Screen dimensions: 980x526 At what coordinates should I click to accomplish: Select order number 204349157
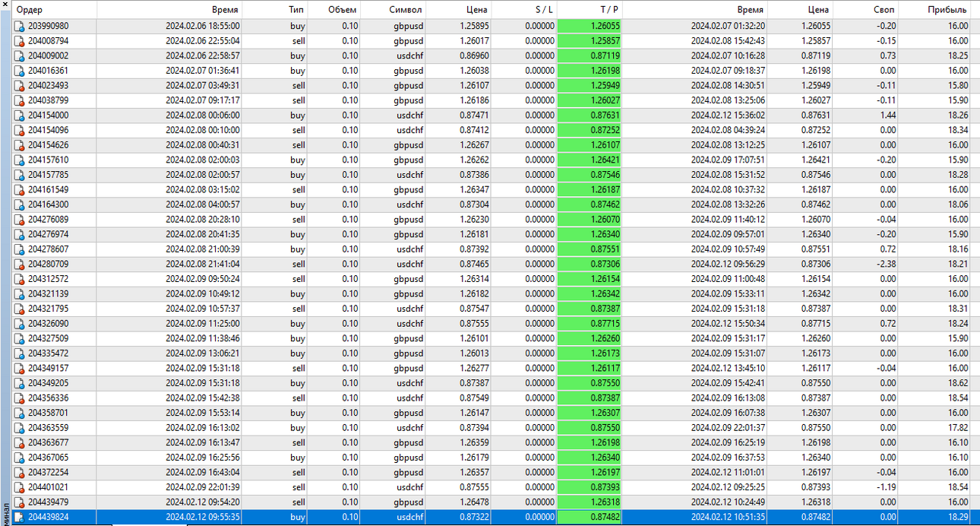click(x=48, y=368)
